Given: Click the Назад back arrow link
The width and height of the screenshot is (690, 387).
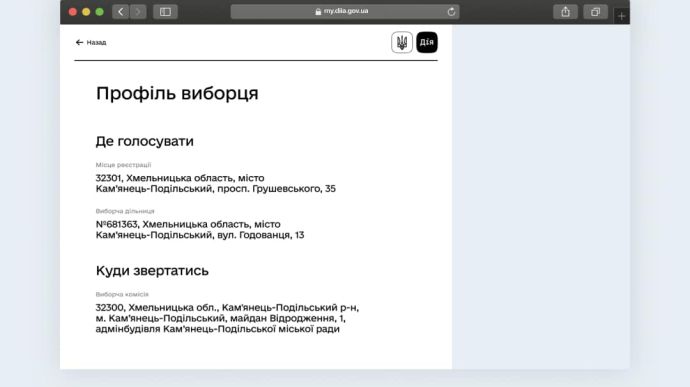Looking at the screenshot, I should (x=91, y=42).
